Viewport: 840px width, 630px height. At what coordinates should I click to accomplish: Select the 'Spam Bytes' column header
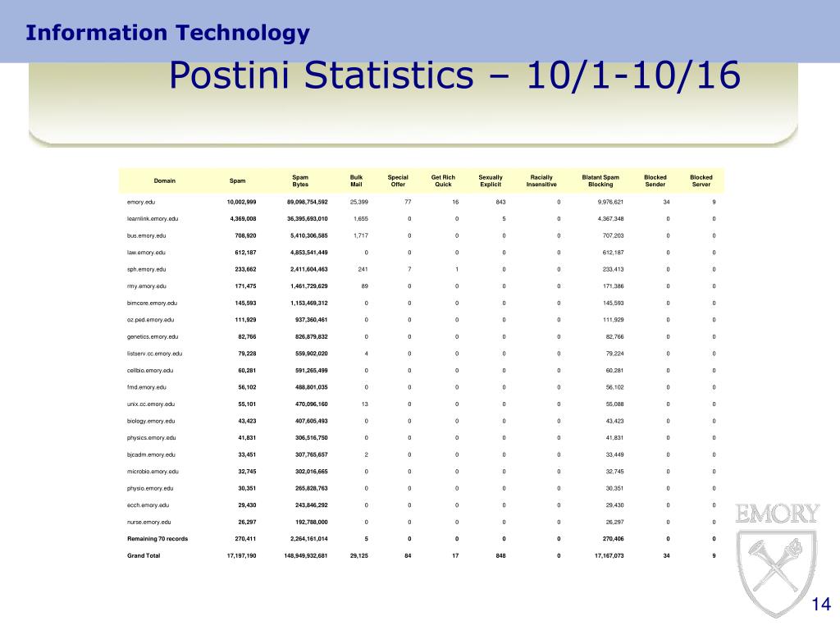pyautogui.click(x=300, y=181)
